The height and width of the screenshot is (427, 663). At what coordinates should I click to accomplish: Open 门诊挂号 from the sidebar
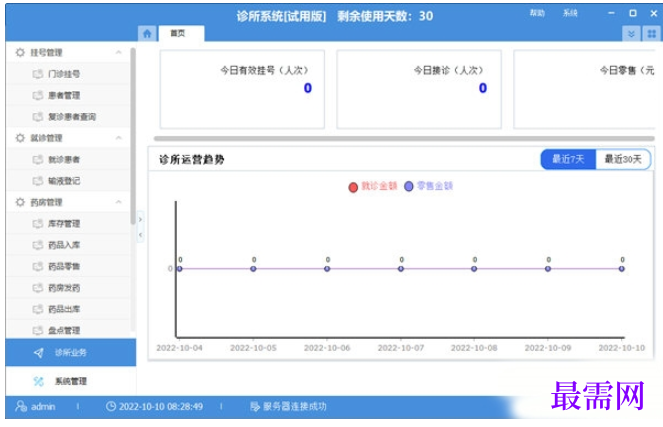(x=63, y=73)
